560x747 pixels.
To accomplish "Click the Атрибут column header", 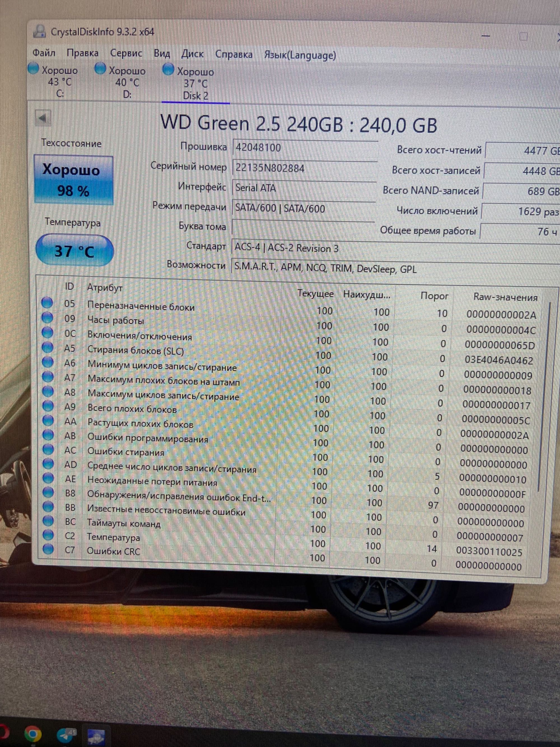I will coord(105,288).
